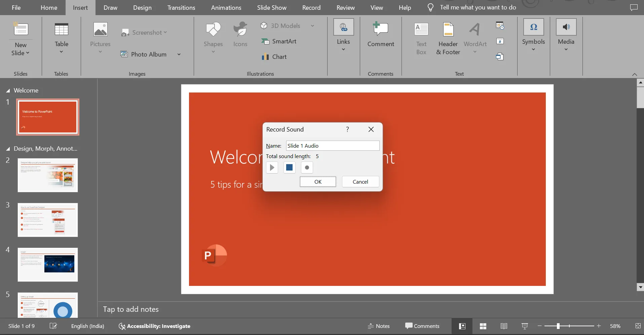Open the Transitions tab
The height and width of the screenshot is (335, 644).
(x=181, y=7)
